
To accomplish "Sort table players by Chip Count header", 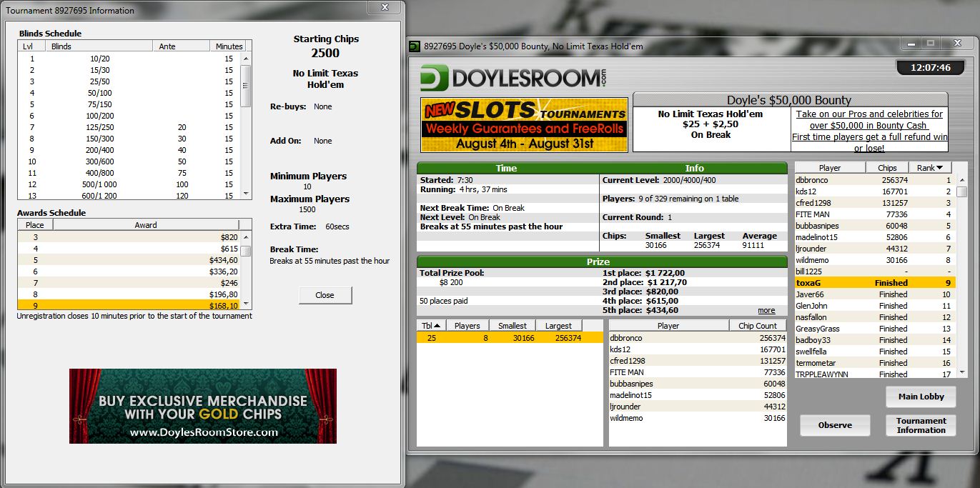I will [x=757, y=326].
